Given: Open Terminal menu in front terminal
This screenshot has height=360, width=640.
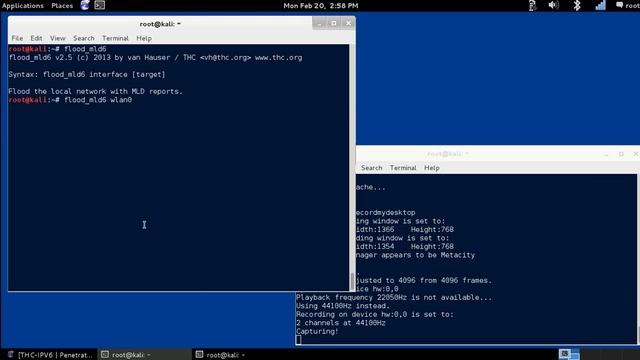Looking at the screenshot, I should (x=115, y=38).
